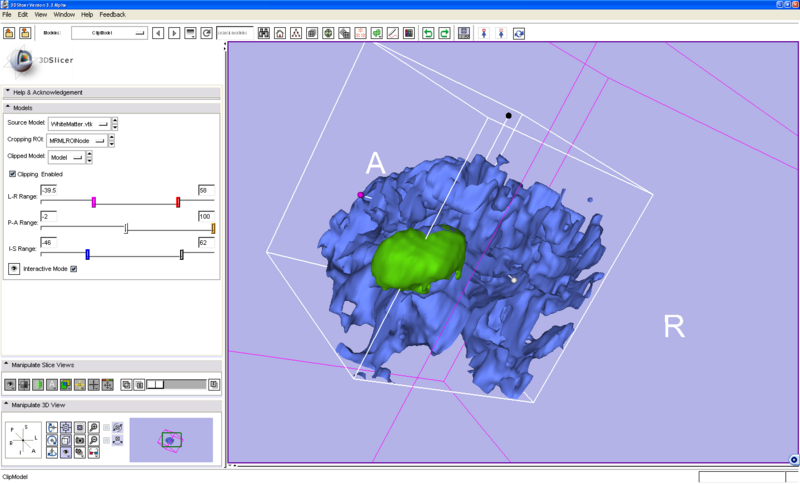Open the View menu
The width and height of the screenshot is (800, 484).
tap(40, 15)
